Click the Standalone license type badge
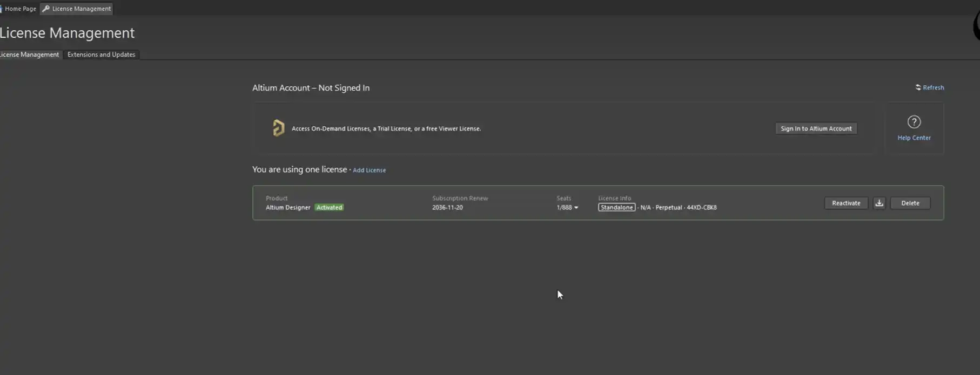 [x=616, y=207]
